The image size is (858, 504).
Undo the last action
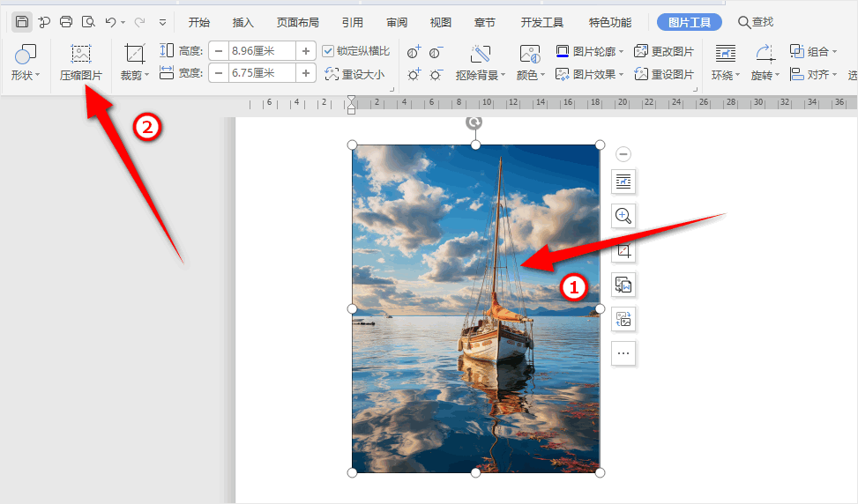pos(110,22)
